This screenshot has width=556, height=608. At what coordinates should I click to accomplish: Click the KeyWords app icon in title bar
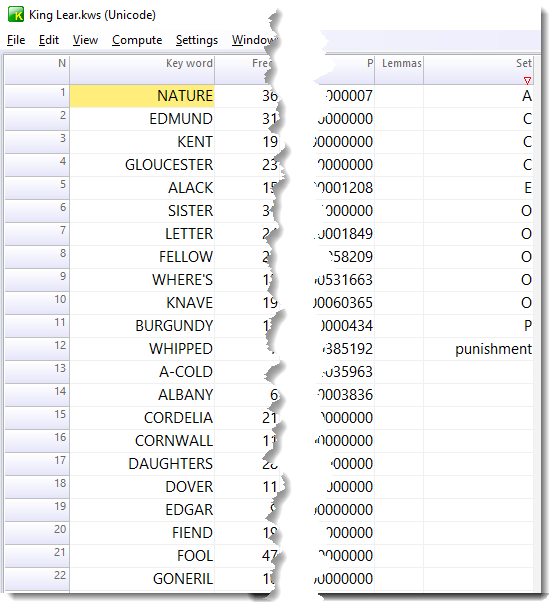coord(16,15)
